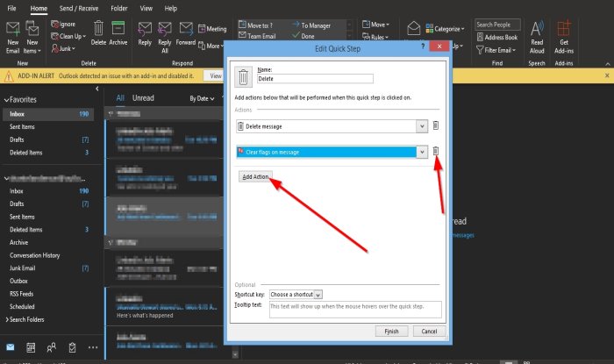Expand the Clear flags on message dropdown
The height and width of the screenshot is (364, 614).
point(423,152)
